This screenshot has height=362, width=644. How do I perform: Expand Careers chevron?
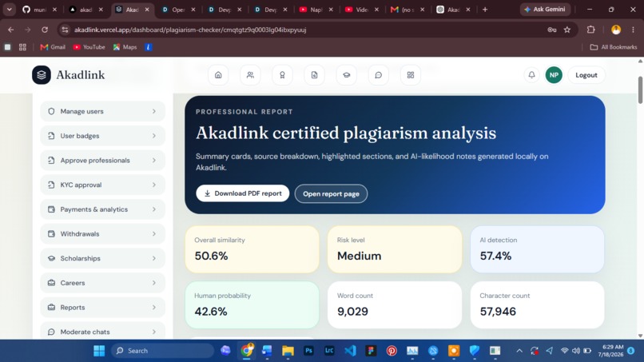(154, 283)
